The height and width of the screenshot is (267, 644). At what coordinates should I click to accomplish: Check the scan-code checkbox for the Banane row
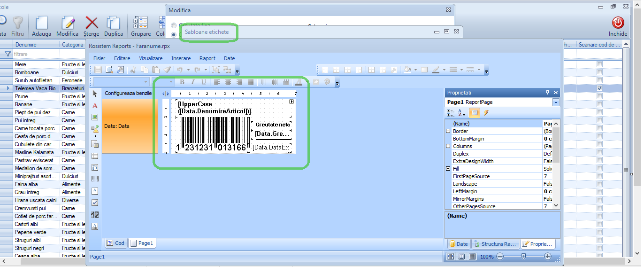coord(599,104)
